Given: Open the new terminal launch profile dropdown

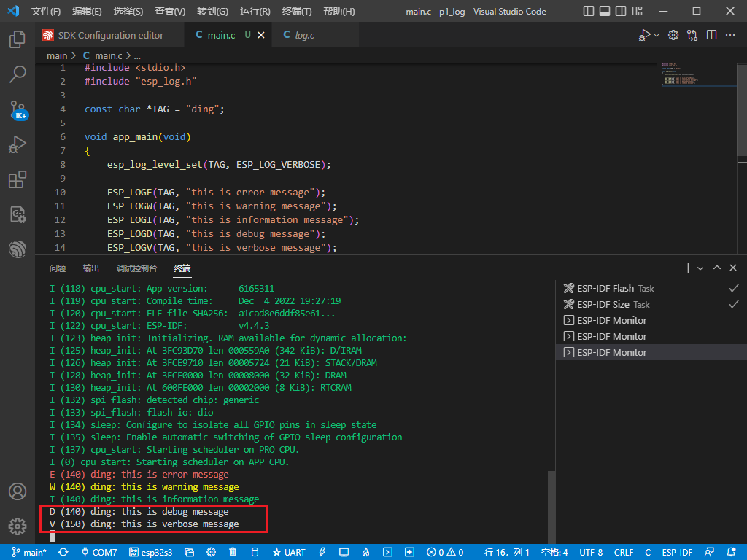Looking at the screenshot, I should tap(700, 268).
